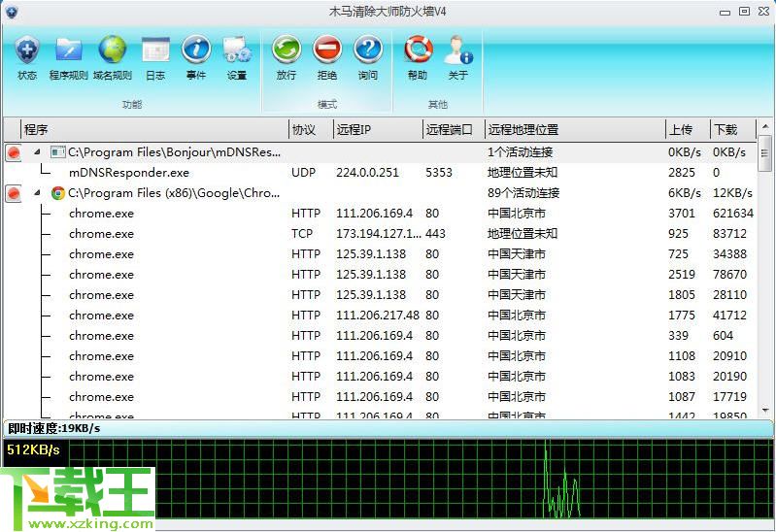Select chrome.exe row downloading 621634
This screenshot has width=776, height=532.
pyautogui.click(x=380, y=214)
